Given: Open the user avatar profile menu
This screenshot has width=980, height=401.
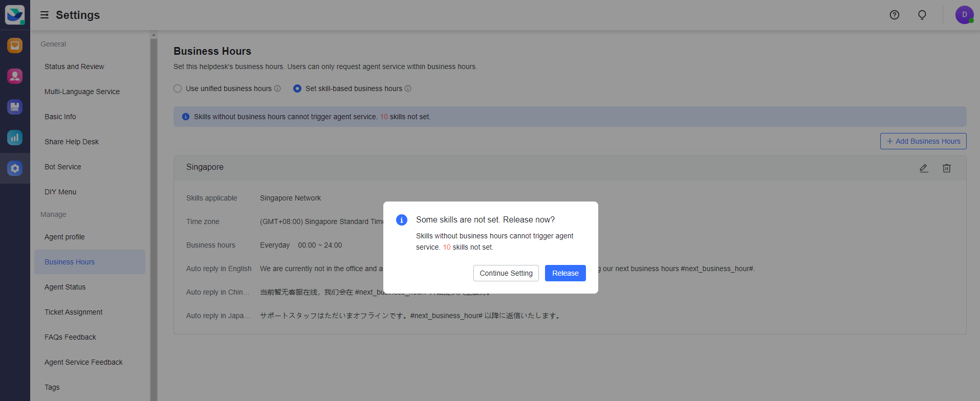Looking at the screenshot, I should (x=964, y=15).
